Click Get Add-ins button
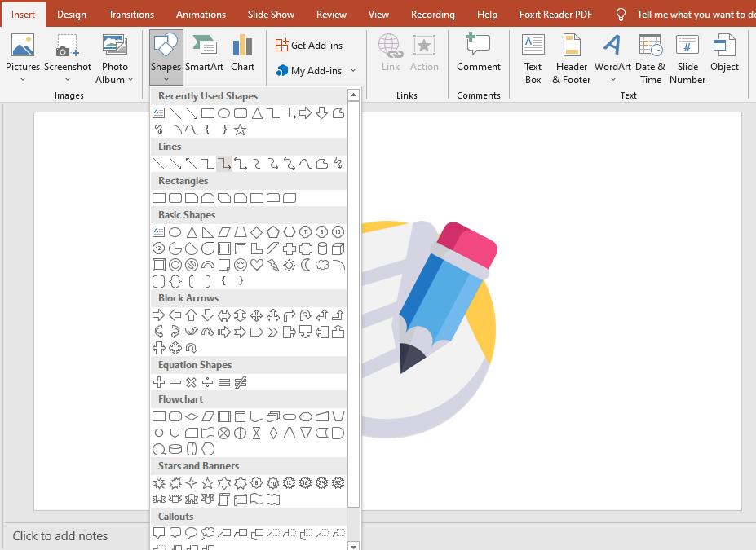 (x=308, y=46)
